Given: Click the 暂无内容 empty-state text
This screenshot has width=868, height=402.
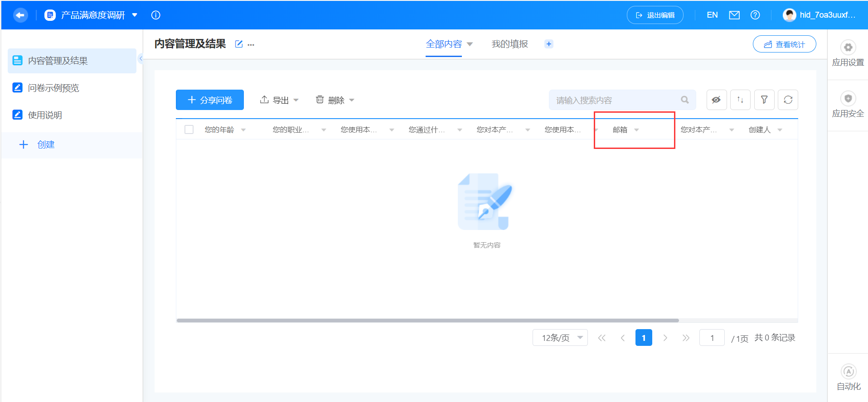Looking at the screenshot, I should pos(487,245).
